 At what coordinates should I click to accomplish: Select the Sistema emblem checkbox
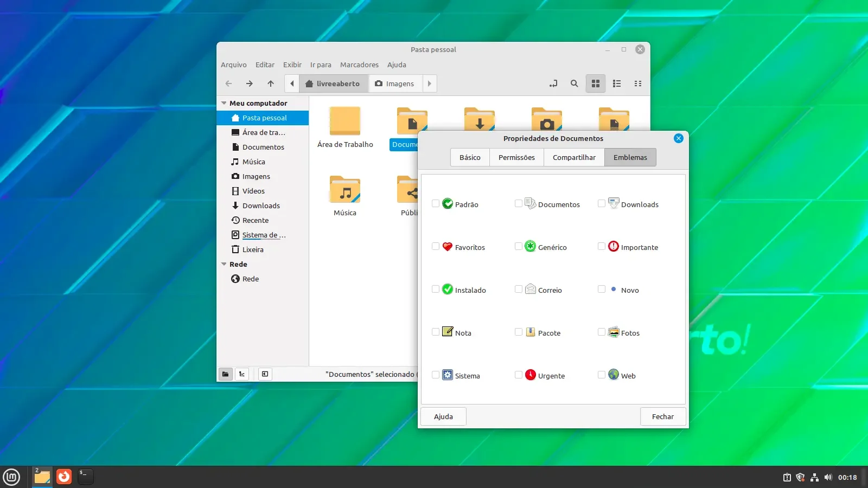click(x=436, y=375)
